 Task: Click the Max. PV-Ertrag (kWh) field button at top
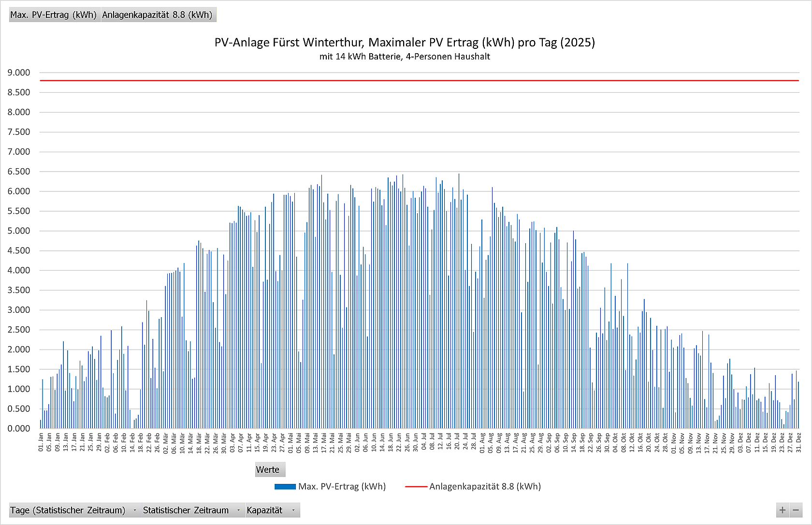pos(54,15)
